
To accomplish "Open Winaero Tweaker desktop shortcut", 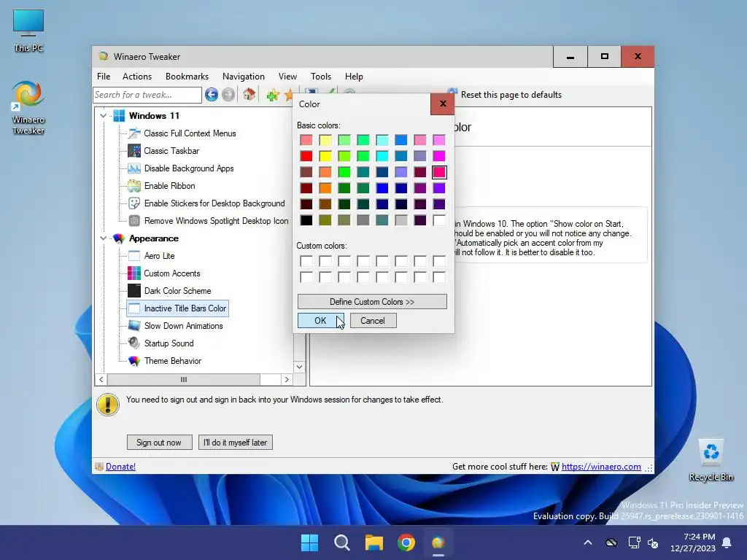I will [x=28, y=108].
